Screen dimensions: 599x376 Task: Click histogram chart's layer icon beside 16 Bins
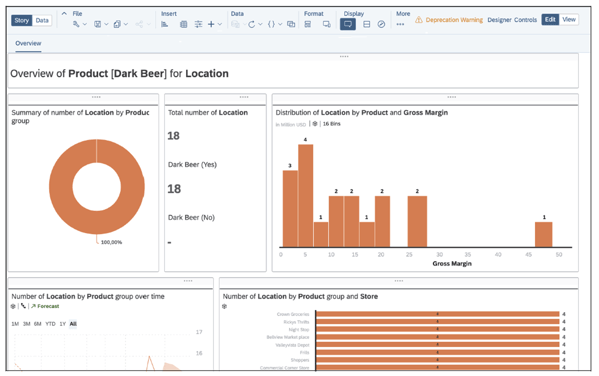click(315, 123)
